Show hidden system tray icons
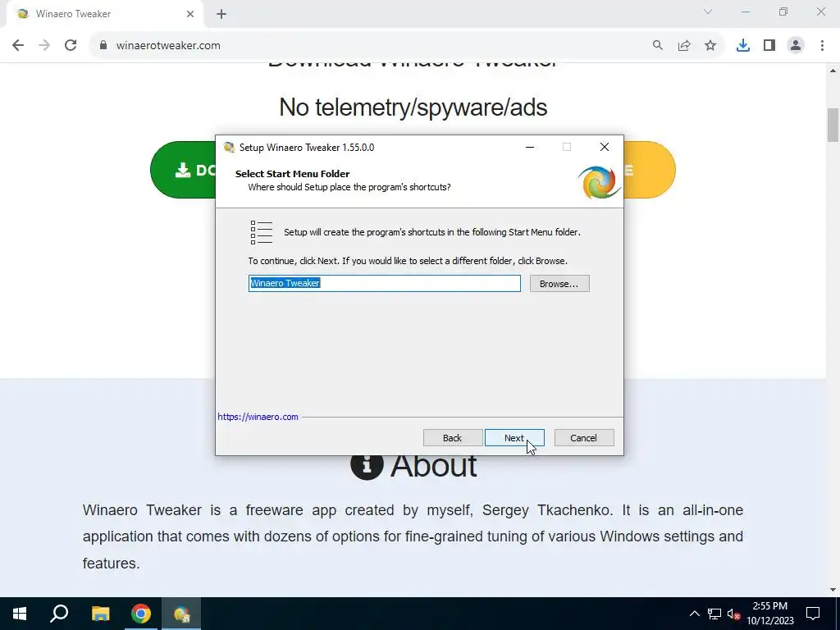This screenshot has width=840, height=630. [694, 614]
